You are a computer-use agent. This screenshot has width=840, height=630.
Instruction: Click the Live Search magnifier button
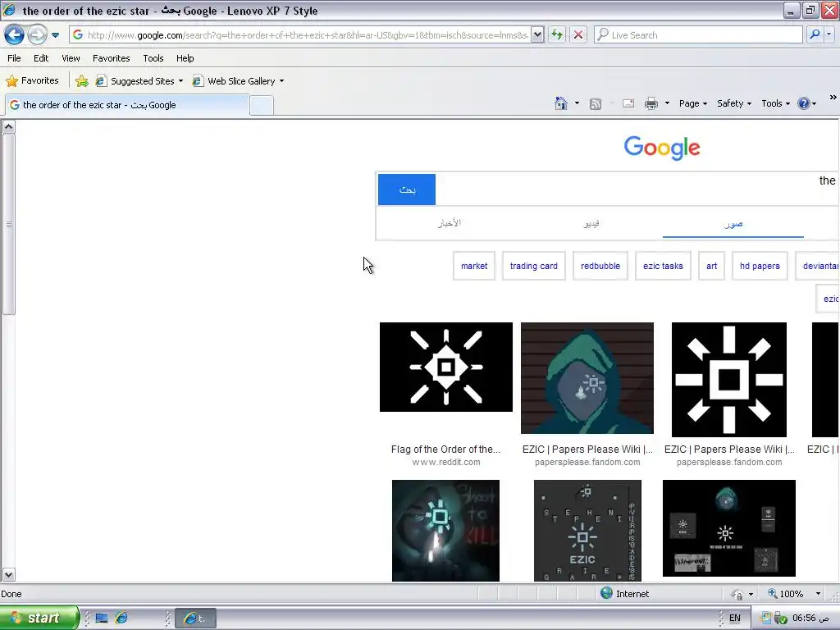[815, 34]
